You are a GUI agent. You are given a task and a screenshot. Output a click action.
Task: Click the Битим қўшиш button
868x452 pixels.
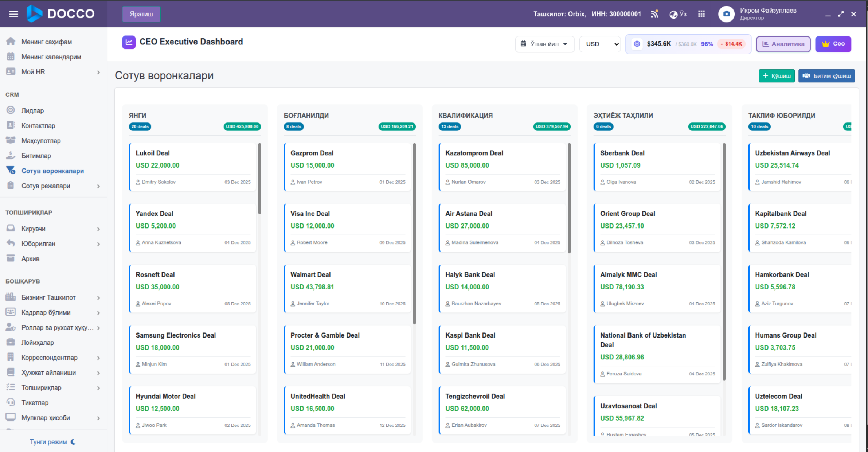point(826,76)
